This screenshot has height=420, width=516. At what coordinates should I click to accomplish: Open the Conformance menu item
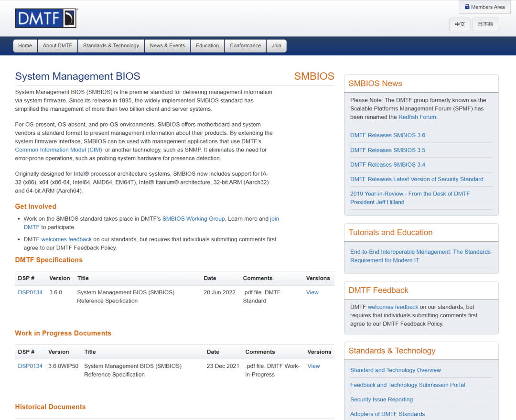click(x=245, y=46)
